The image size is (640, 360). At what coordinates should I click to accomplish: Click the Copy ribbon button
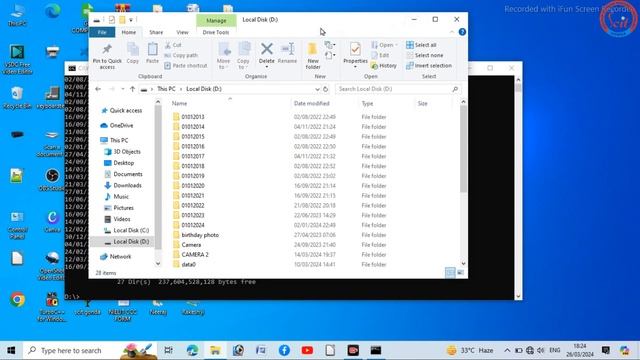pyautogui.click(x=133, y=53)
